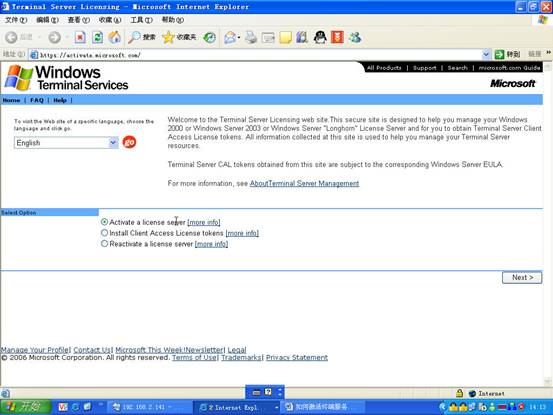Open the Help link in blue navigation bar
Screen dimensions: 553x415
pyautogui.click(x=60, y=100)
